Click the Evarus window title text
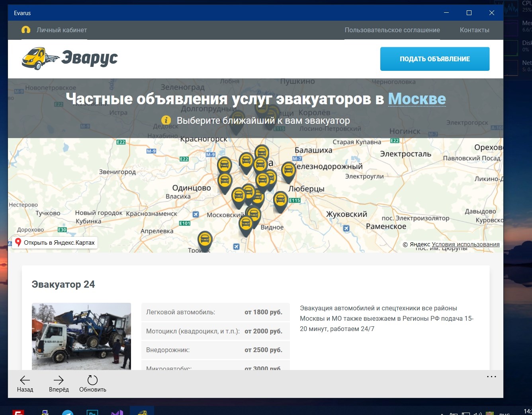 tap(22, 13)
